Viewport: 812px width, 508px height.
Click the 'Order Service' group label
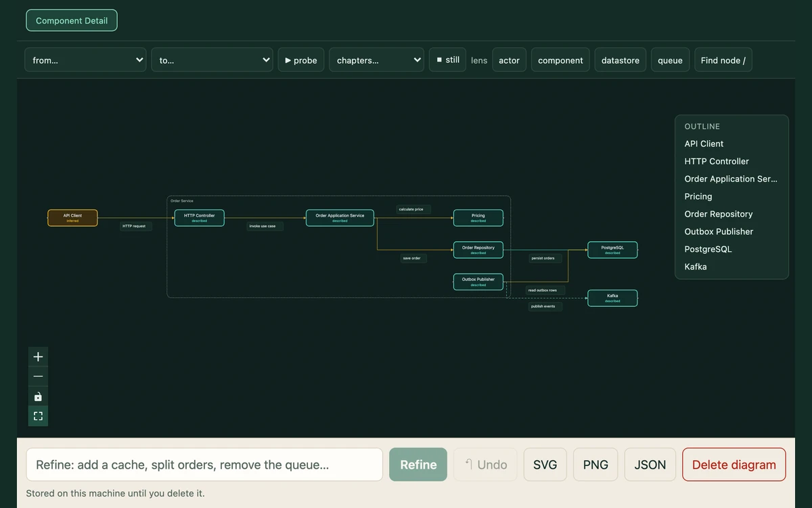[x=182, y=201]
